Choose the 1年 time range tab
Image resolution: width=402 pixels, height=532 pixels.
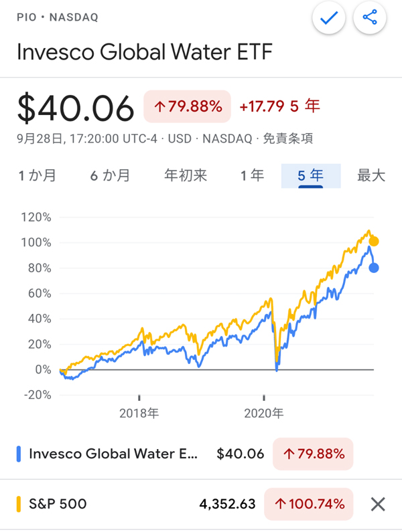pos(253,176)
